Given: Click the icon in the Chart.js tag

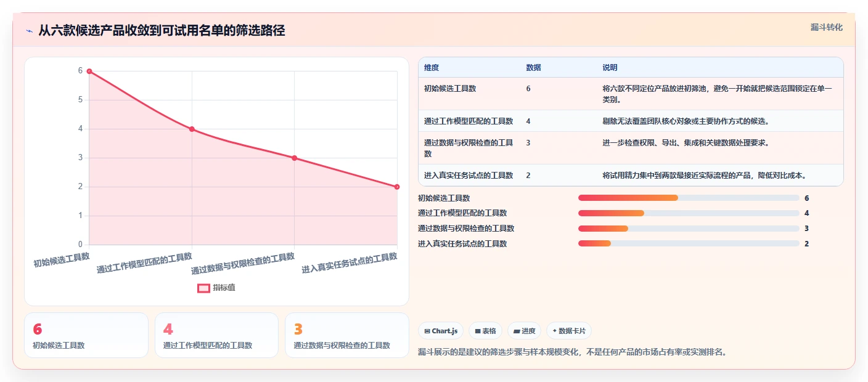Looking at the screenshot, I should (427, 331).
